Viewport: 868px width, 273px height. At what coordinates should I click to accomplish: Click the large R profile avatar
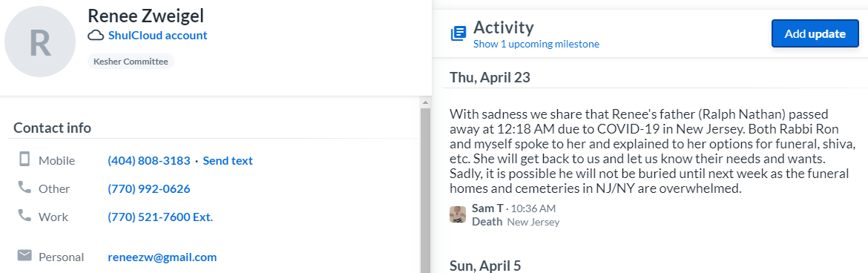(40, 42)
